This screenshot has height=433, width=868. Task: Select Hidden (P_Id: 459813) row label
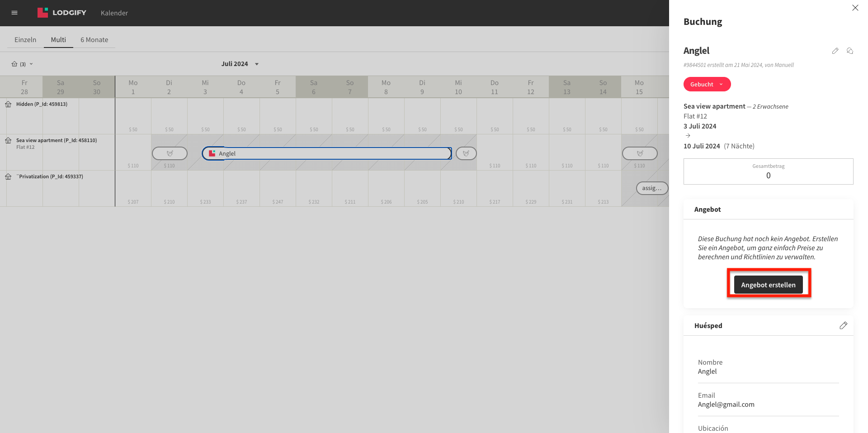click(42, 104)
